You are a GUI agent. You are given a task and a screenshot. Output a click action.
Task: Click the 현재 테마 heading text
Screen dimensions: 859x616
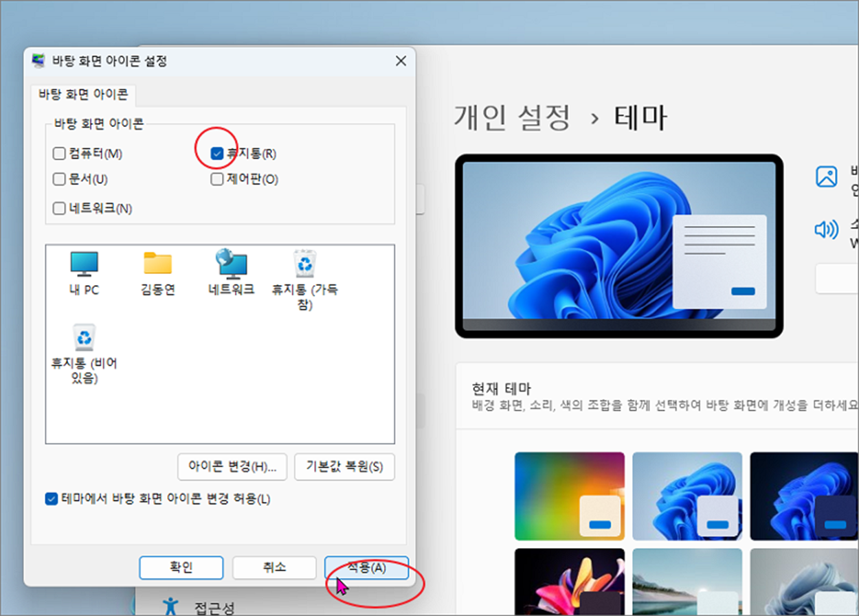click(x=501, y=389)
